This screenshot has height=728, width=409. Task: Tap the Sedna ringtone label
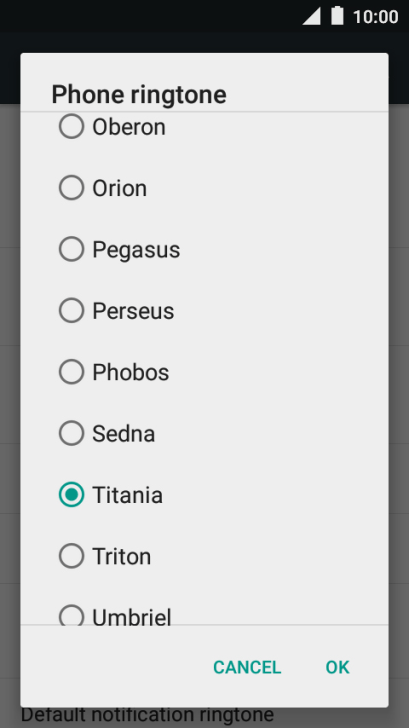coord(123,434)
